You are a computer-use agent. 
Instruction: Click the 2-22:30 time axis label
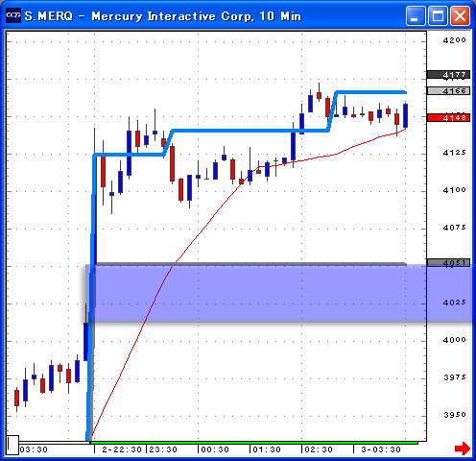(122, 449)
